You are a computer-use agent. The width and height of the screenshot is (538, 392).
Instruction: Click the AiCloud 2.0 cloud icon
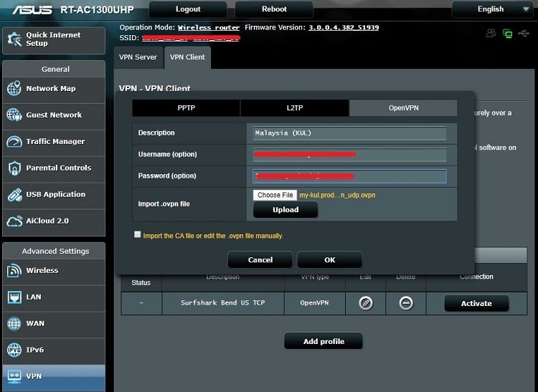14,221
